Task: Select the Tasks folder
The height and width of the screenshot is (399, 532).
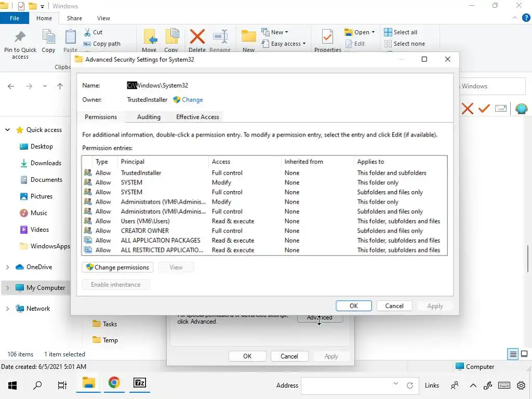Action: pos(105,324)
